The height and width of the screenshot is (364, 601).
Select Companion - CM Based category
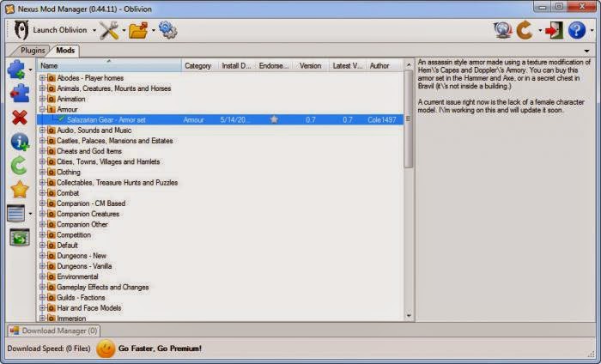coord(91,203)
